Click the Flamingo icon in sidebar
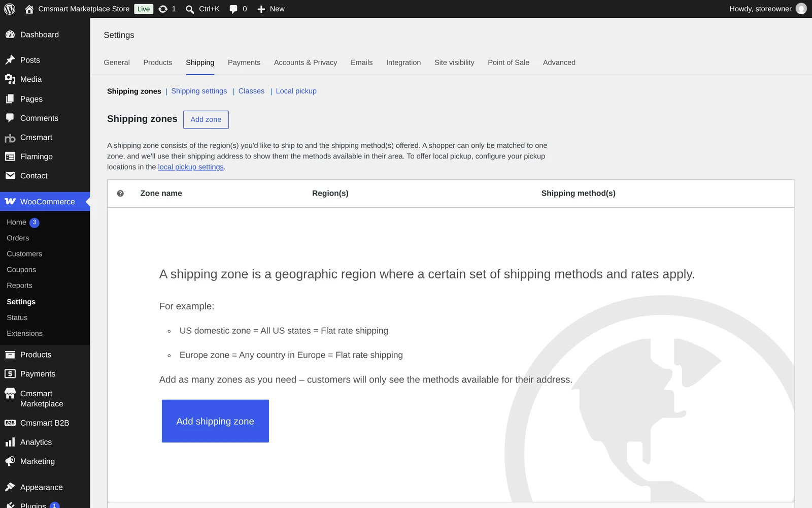The height and width of the screenshot is (508, 812). click(10, 156)
